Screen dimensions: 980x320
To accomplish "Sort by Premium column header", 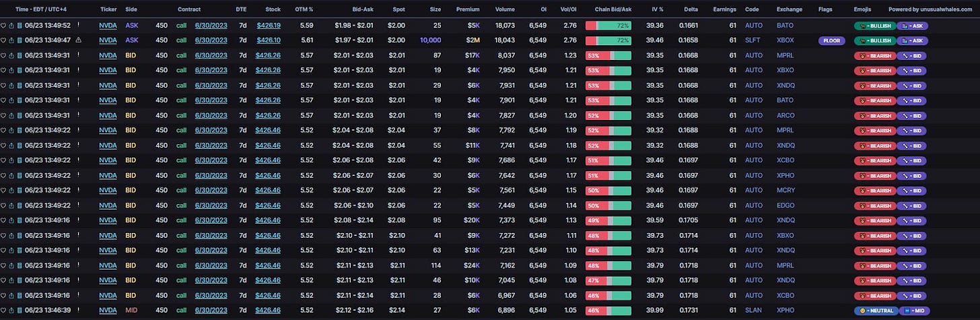I will pos(468,9).
